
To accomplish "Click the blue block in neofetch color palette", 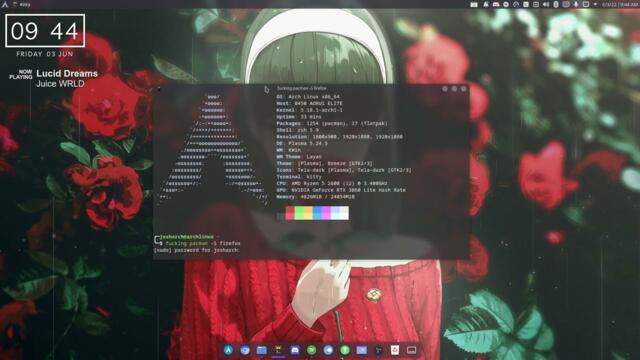I will (317, 213).
